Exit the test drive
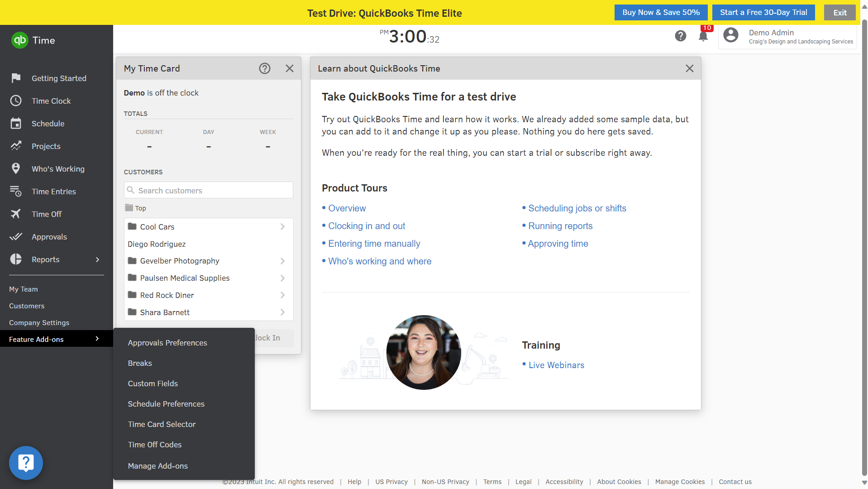 (839, 13)
